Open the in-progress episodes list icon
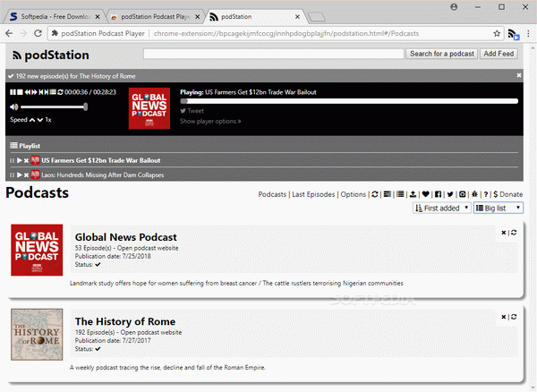 point(388,194)
